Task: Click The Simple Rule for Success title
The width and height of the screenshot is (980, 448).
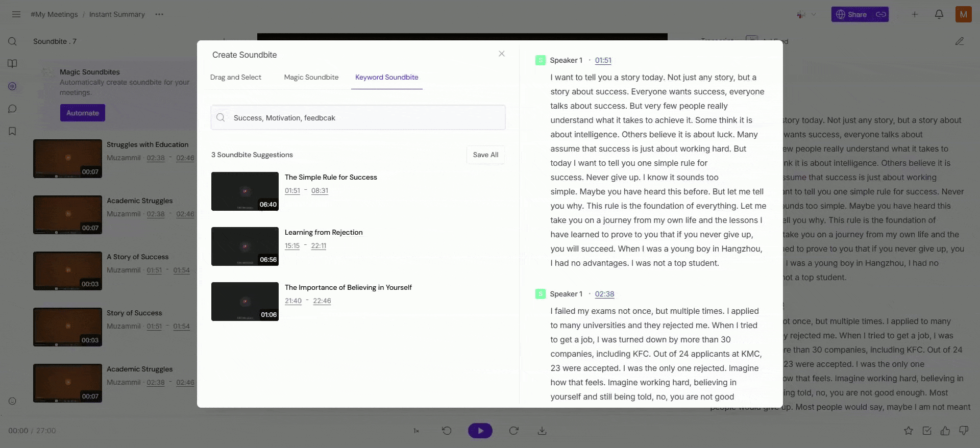Action: click(x=331, y=177)
